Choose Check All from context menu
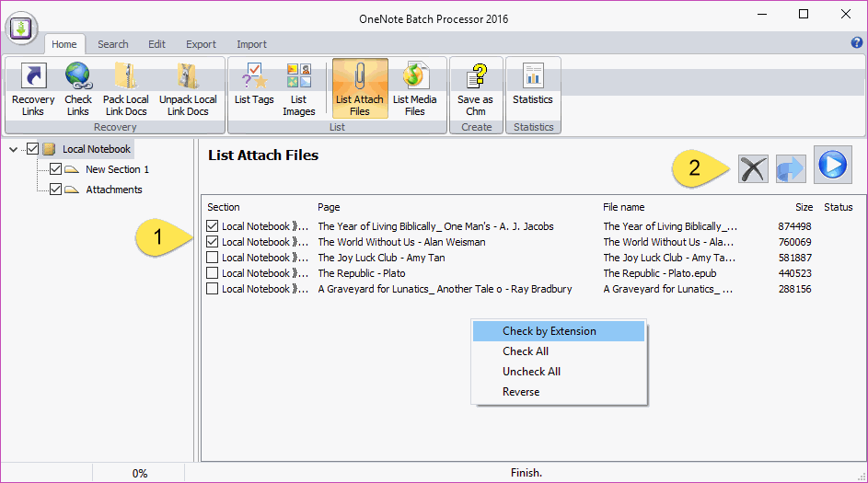 [x=559, y=351]
